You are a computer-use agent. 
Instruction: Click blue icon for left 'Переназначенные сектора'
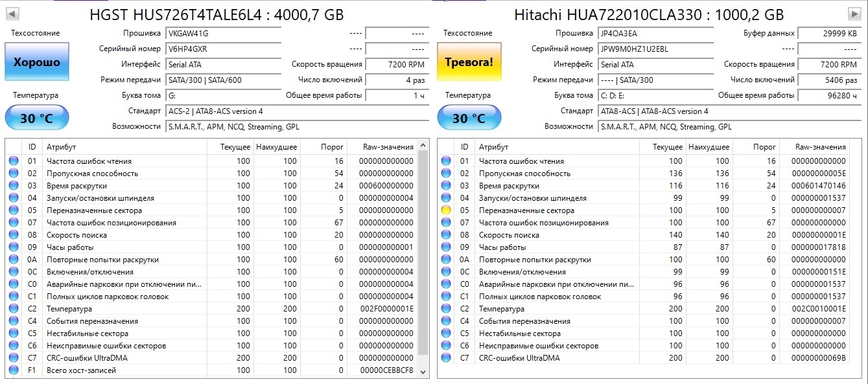pos(14,210)
